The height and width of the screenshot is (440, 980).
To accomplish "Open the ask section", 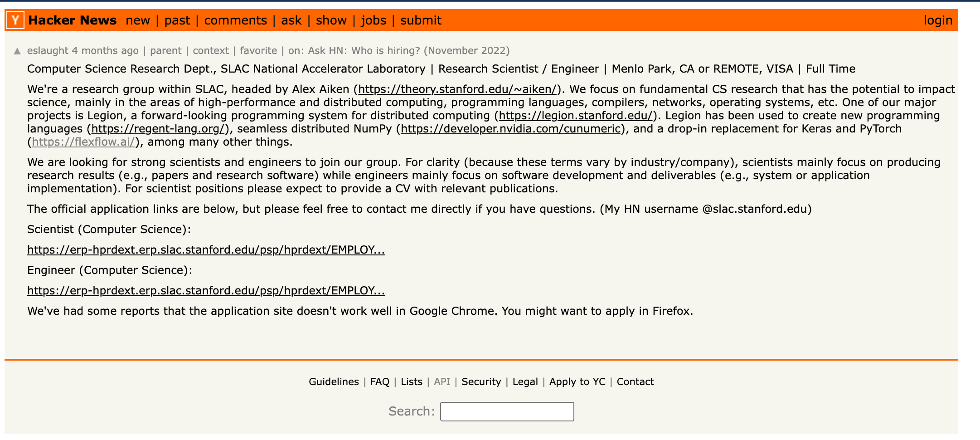I will click(291, 20).
